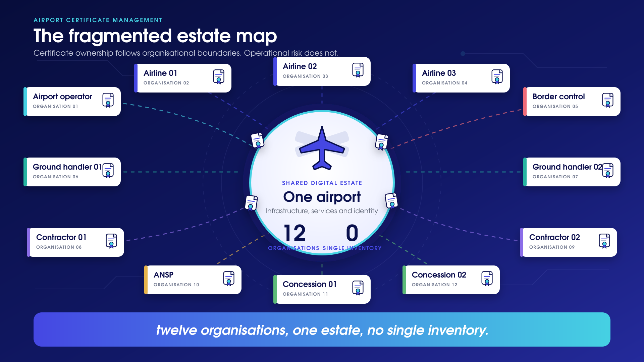Click the upper-right certificate badge on the circle rim
Viewport: 644px width, 362px height.
[x=382, y=142]
